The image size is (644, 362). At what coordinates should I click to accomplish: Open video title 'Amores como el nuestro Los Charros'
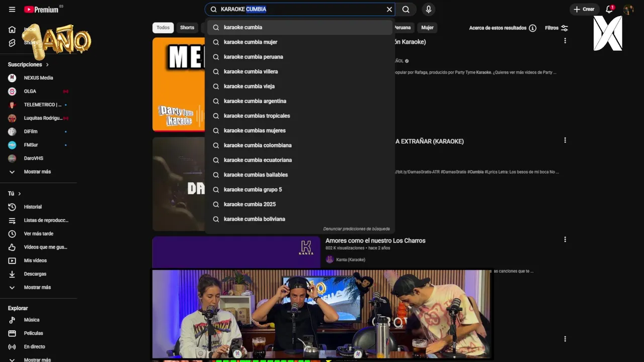(375, 241)
